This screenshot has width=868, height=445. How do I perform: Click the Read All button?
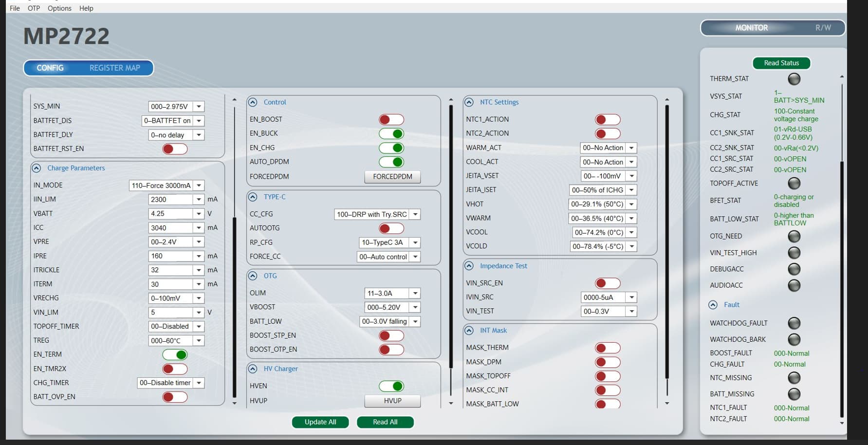(385, 422)
